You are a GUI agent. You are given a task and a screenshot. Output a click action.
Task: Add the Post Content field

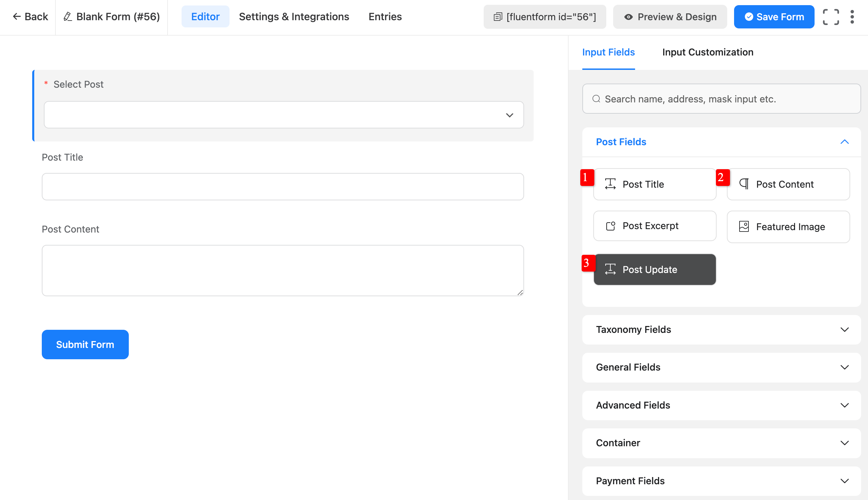click(788, 184)
